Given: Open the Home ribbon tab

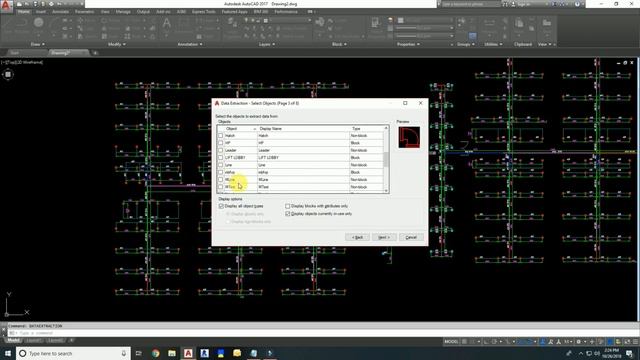Looking at the screenshot, I should [x=24, y=12].
